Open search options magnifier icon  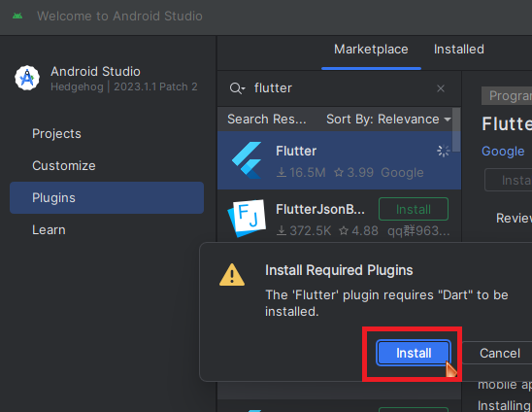click(237, 88)
